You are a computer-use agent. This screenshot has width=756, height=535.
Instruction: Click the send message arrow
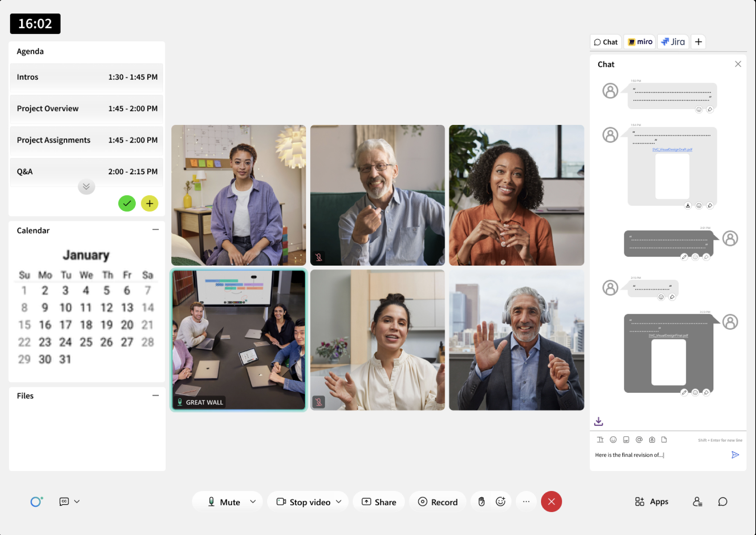[x=735, y=455]
